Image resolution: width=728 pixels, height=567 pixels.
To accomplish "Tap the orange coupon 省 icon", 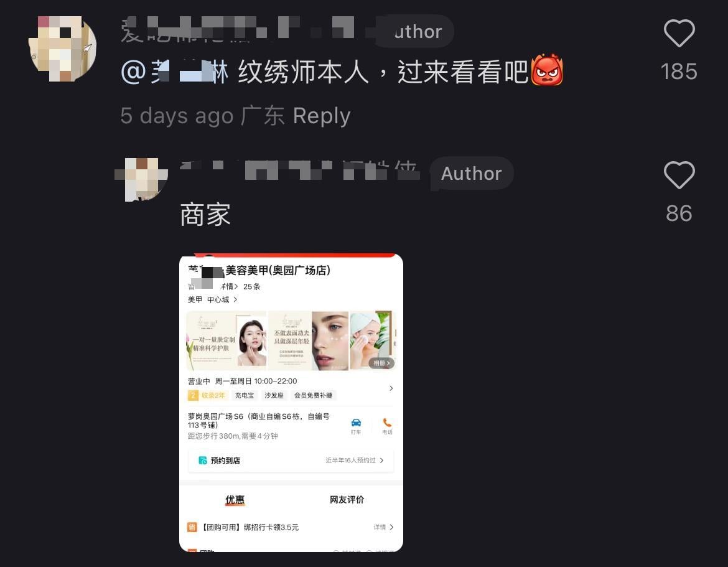I will pyautogui.click(x=192, y=527).
